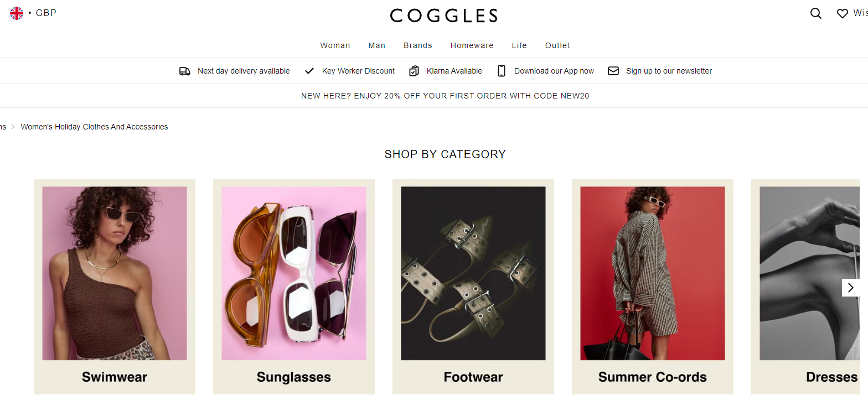The image size is (868, 400).
Task: Go to the Outlet menu
Action: pos(557,45)
